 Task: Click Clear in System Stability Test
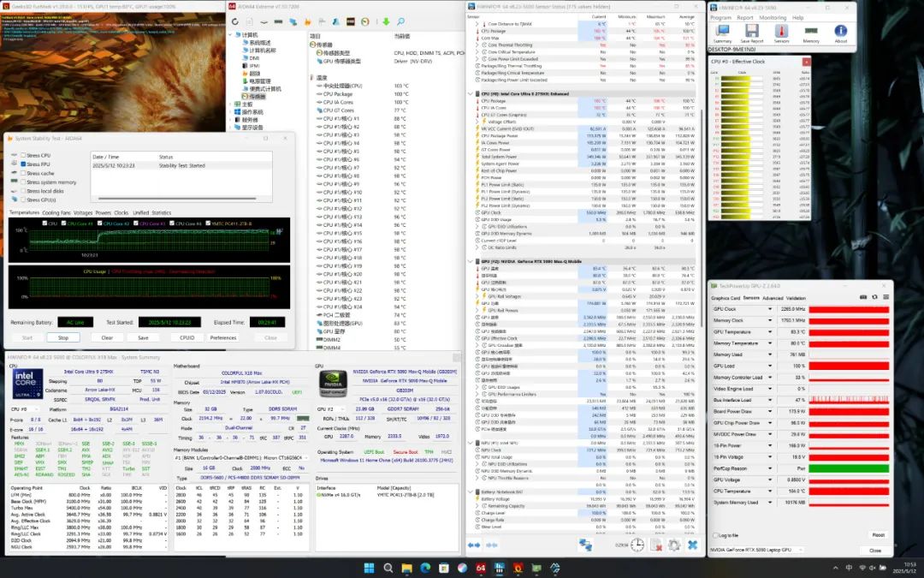click(107, 338)
